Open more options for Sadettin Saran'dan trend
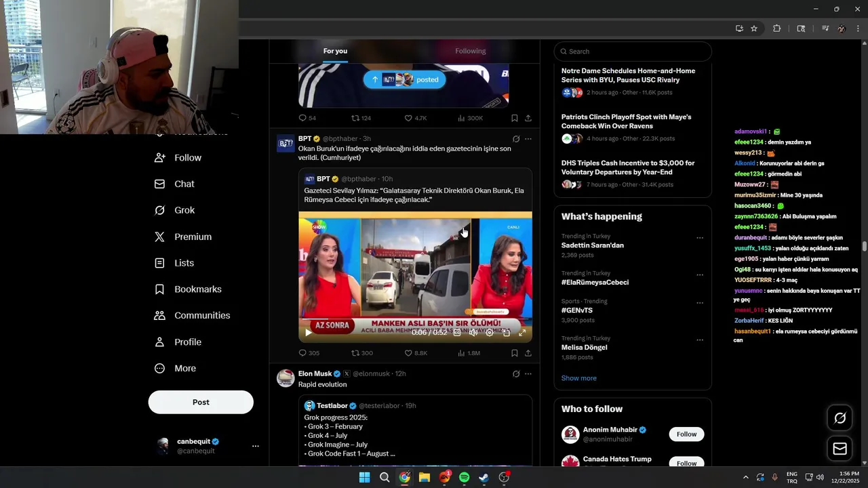The width and height of the screenshot is (868, 488). point(700,238)
